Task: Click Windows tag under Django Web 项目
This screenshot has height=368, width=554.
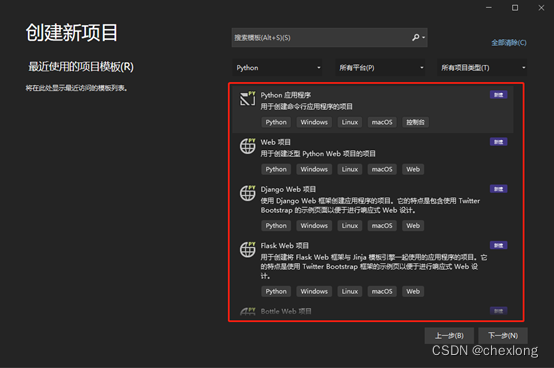Action: (x=314, y=225)
